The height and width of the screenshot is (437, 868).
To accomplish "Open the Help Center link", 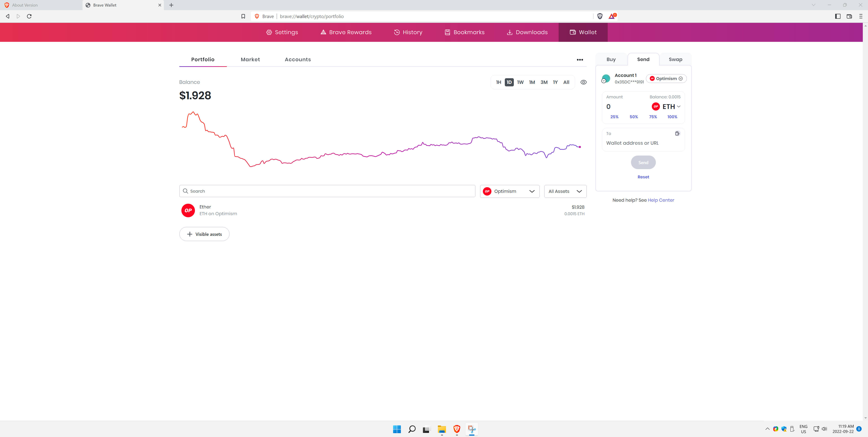I will 661,200.
